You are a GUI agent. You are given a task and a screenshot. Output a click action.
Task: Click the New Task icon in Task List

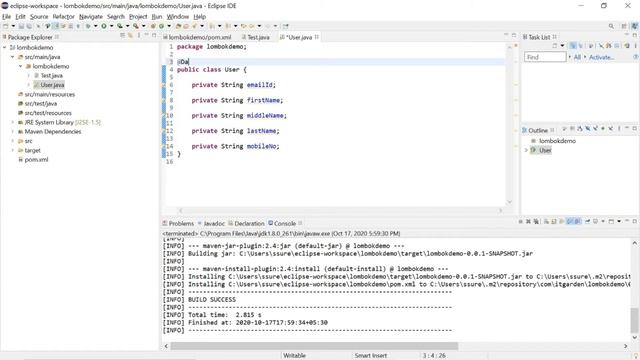(x=554, y=46)
